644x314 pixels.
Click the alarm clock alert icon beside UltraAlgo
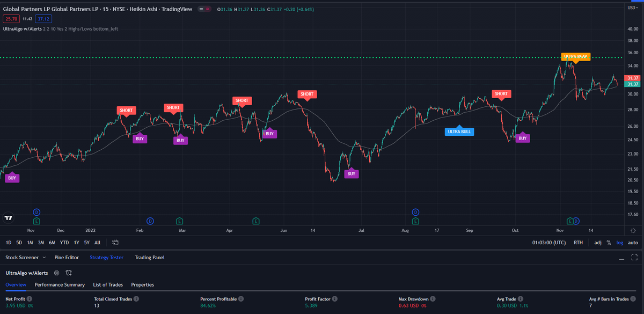(69, 273)
